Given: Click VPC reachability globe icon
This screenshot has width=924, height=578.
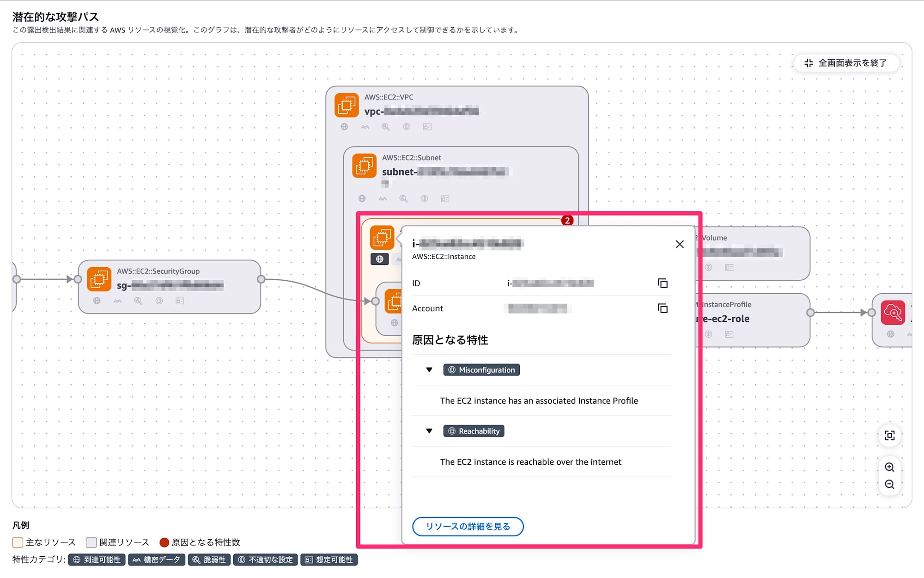Looking at the screenshot, I should [344, 127].
